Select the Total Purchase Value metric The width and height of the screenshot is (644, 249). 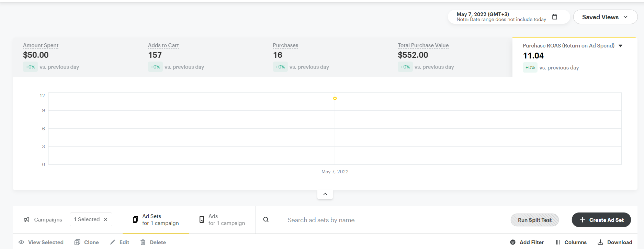click(x=423, y=45)
